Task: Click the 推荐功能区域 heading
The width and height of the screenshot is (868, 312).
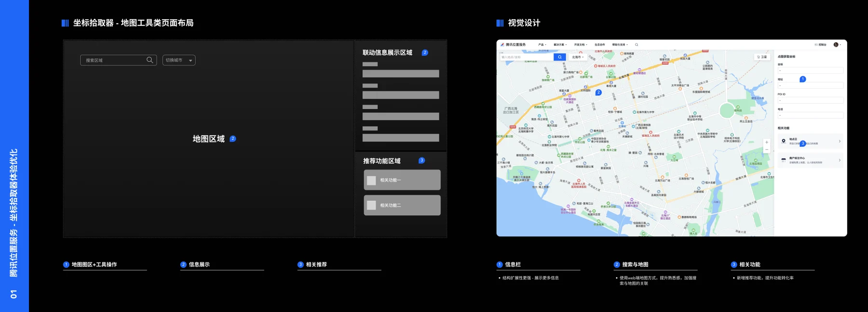Action: coord(382,161)
